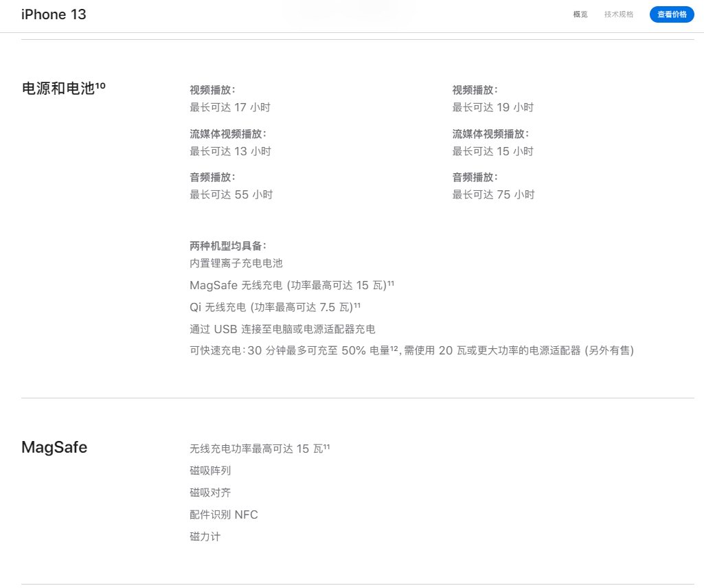The height and width of the screenshot is (588, 704).
Task: Click the 查看价格 blue button
Action: 671,14
